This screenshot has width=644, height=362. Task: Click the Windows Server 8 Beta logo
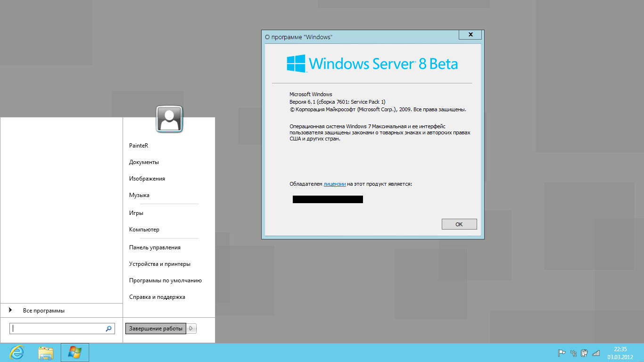372,64
